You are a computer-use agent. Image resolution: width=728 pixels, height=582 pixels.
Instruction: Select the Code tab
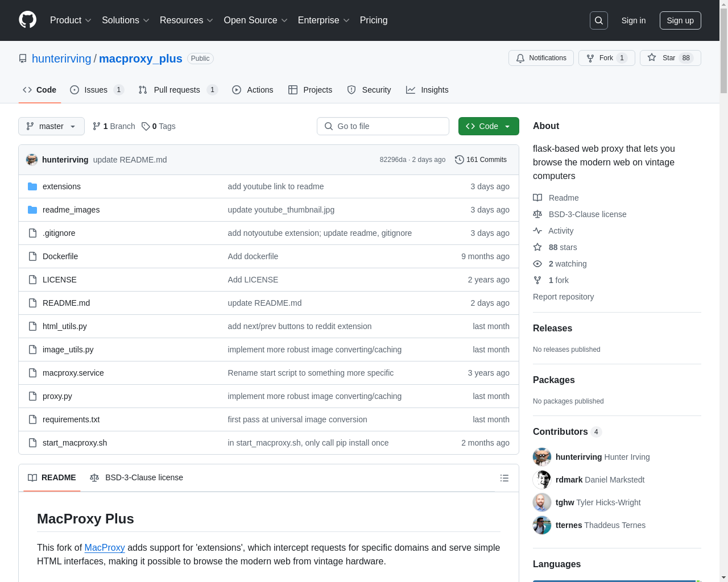point(39,90)
